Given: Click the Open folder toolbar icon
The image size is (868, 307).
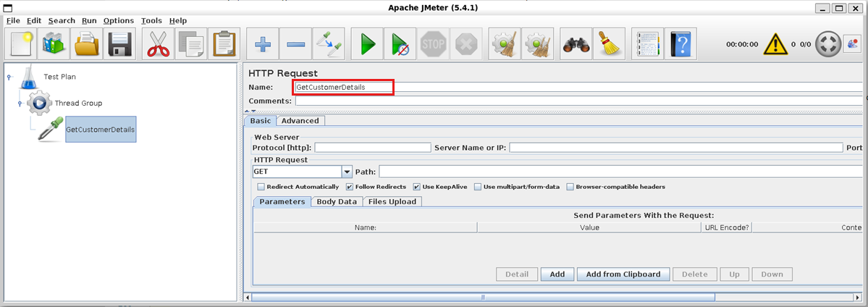Looking at the screenshot, I should coord(86,43).
